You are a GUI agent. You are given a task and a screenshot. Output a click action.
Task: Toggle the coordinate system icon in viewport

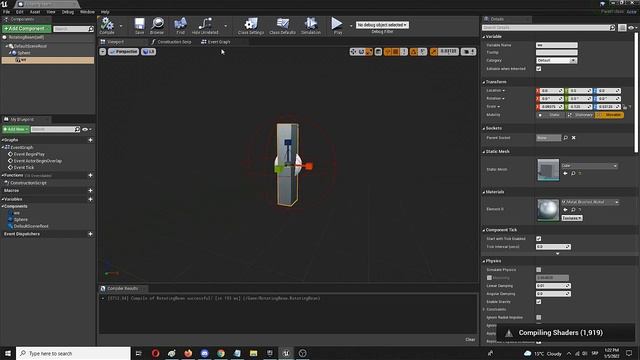[378, 52]
